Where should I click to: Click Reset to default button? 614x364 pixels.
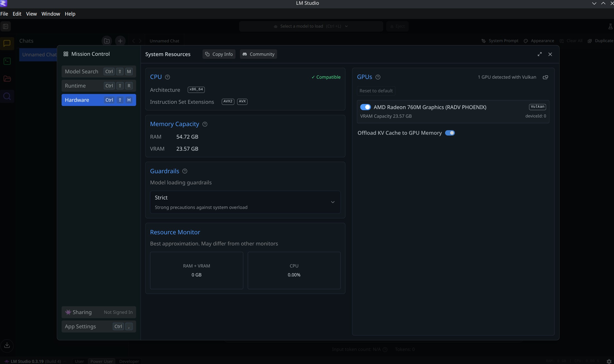tap(376, 91)
